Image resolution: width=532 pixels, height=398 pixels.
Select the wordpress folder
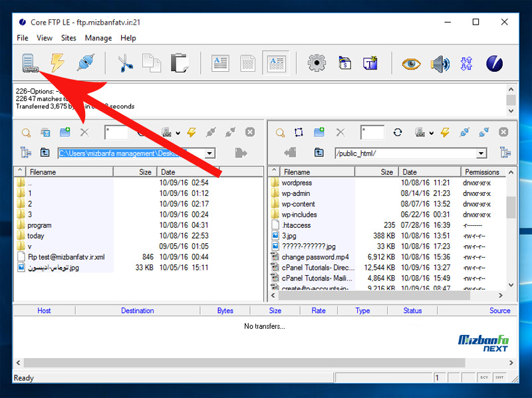click(x=297, y=183)
